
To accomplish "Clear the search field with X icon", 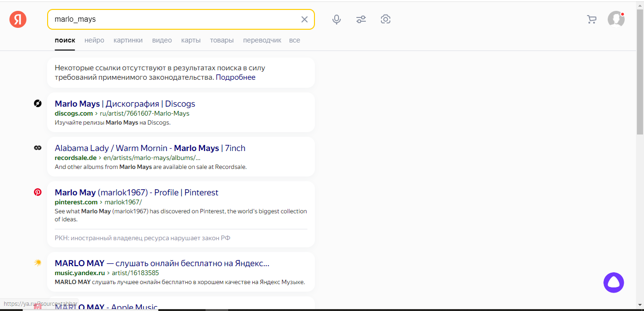I will pos(304,19).
